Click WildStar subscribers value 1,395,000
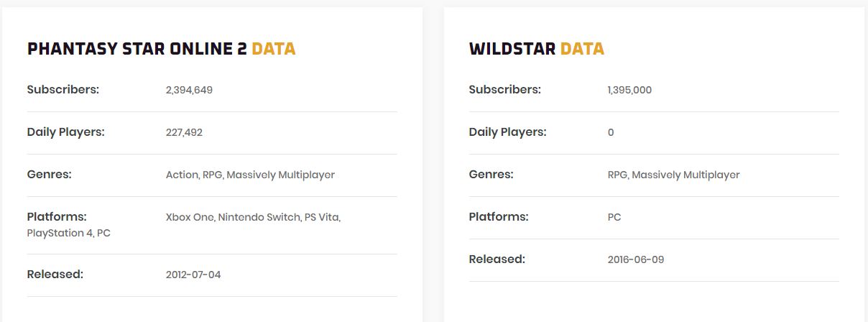The height and width of the screenshot is (322, 868). click(629, 91)
